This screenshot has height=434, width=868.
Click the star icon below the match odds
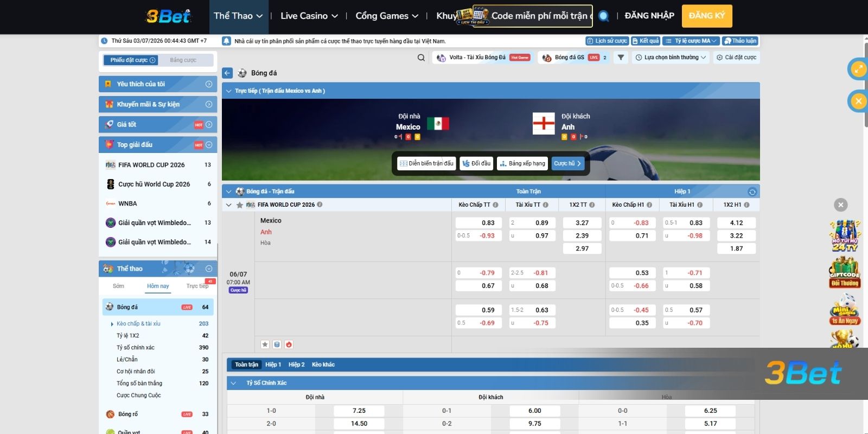click(x=265, y=344)
